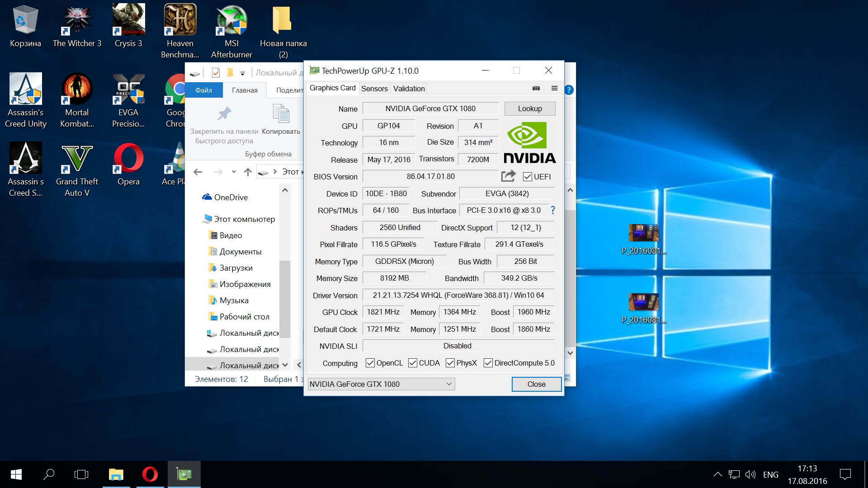Open GPU selection dropdown NVIDIA GeForce GTX 1080
Screen dimensions: 868x488
pos(381,384)
